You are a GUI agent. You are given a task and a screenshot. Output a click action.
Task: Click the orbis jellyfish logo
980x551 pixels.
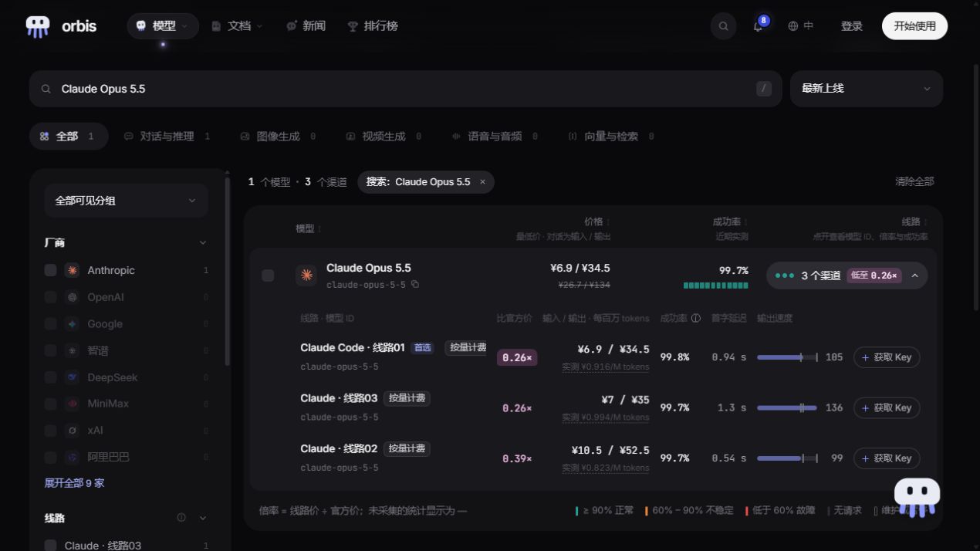coord(38,26)
